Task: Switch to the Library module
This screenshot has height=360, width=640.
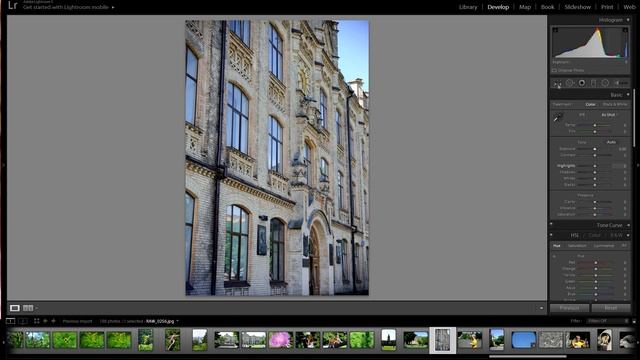Action: [468, 7]
